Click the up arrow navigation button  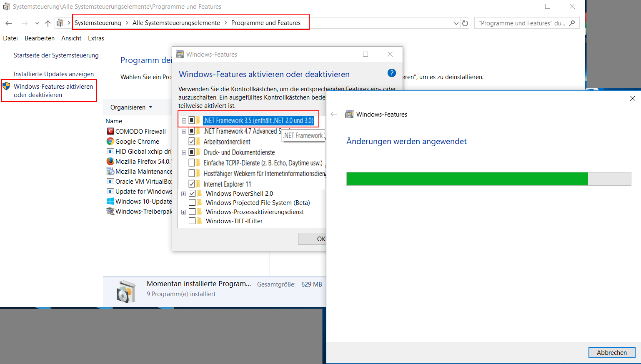tap(48, 23)
